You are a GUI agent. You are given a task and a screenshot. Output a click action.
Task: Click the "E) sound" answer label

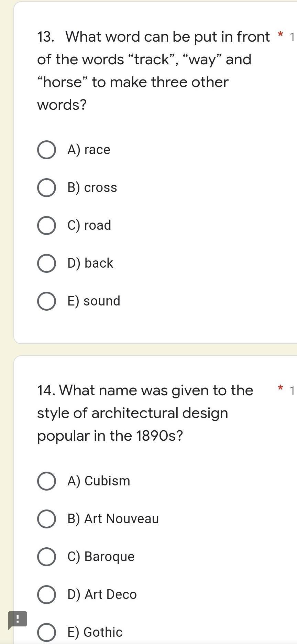click(94, 301)
